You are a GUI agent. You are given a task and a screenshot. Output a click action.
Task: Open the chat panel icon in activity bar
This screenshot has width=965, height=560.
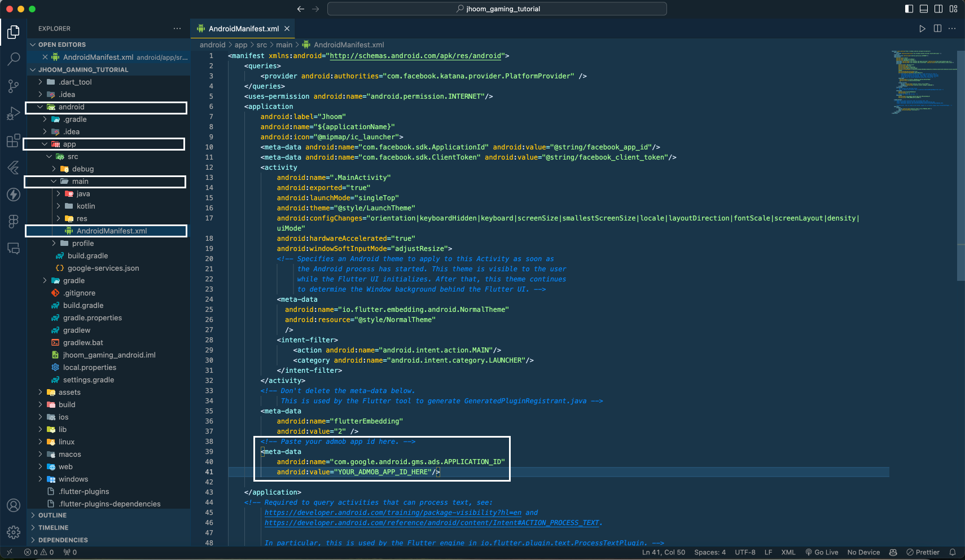click(14, 249)
